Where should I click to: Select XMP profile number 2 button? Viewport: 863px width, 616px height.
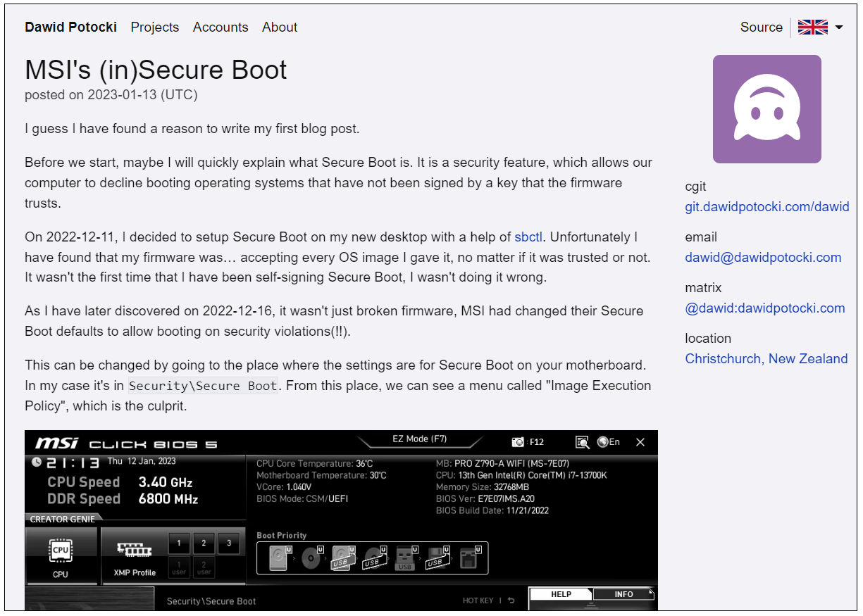point(204,543)
